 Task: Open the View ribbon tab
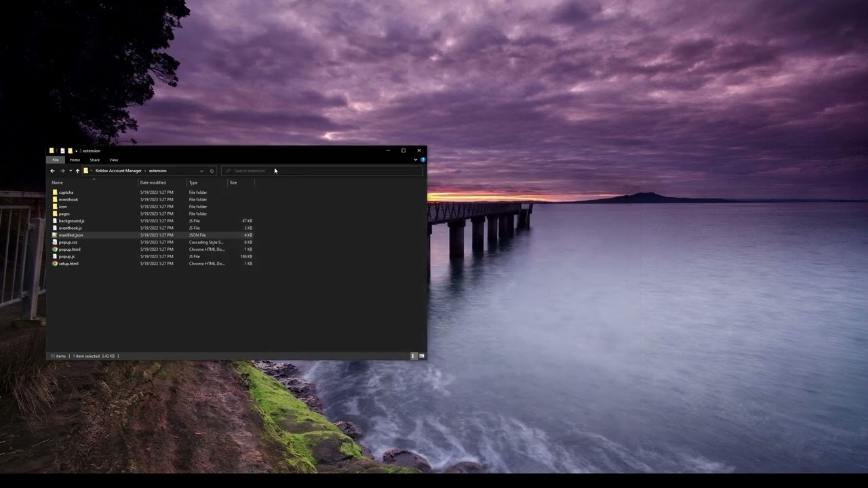point(113,160)
